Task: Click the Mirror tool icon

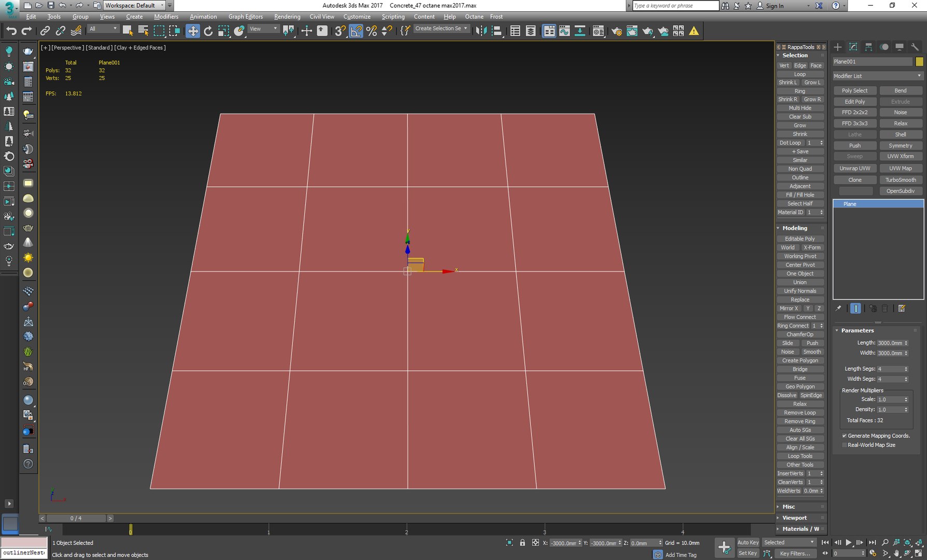Action: point(481,31)
